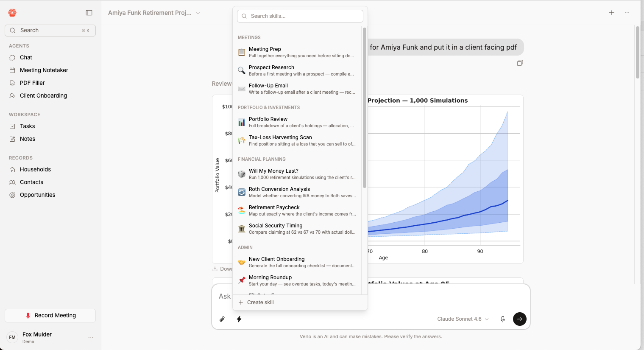The image size is (644, 350).
Task: Click the Search skills input field
Action: point(300,16)
